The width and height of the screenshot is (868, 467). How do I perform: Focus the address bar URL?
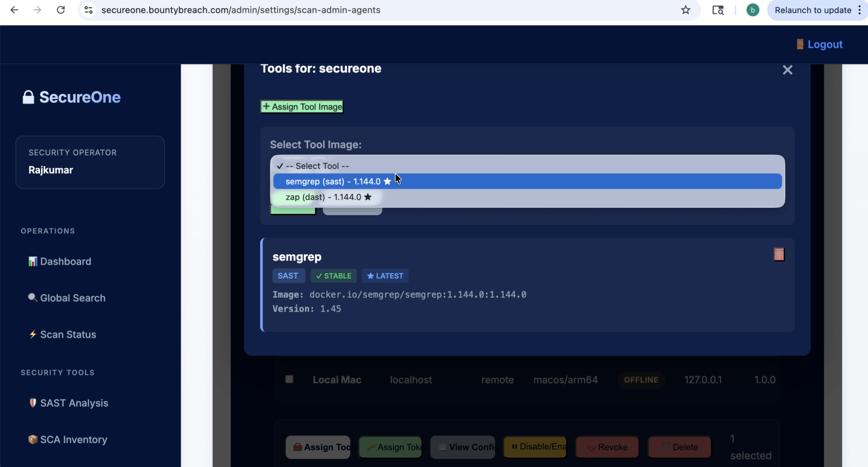pyautogui.click(x=240, y=10)
